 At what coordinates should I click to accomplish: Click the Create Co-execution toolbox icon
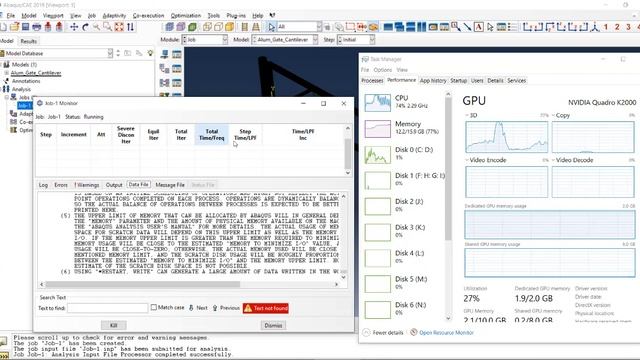coord(164,83)
